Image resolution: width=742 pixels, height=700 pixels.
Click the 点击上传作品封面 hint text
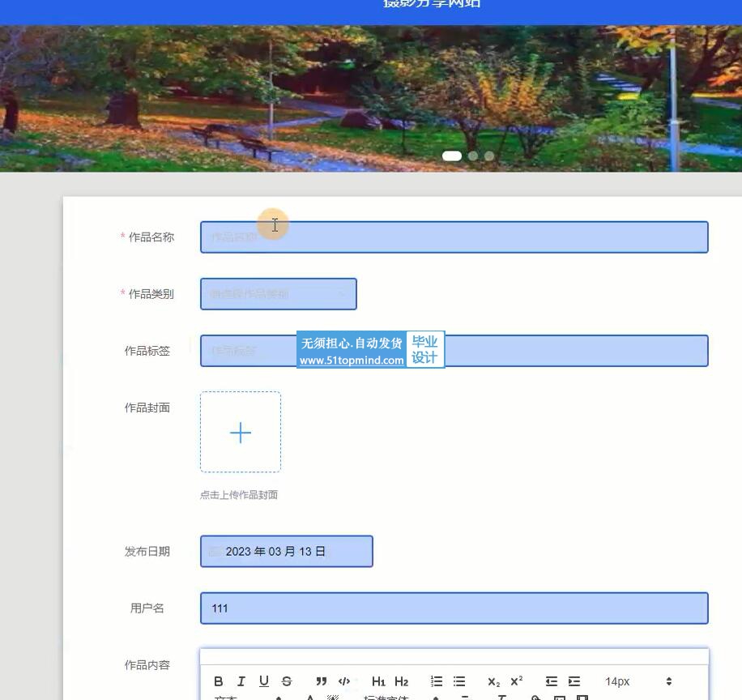tap(239, 495)
